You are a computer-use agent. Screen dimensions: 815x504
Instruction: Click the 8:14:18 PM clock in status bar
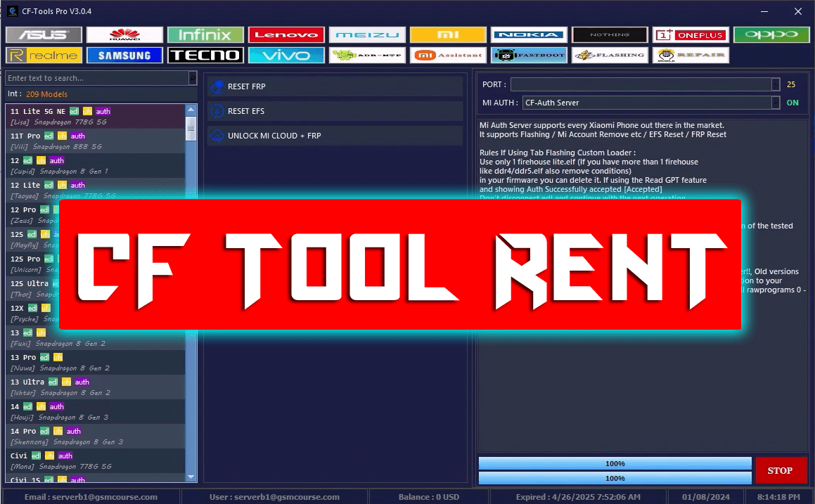pyautogui.click(x=778, y=497)
